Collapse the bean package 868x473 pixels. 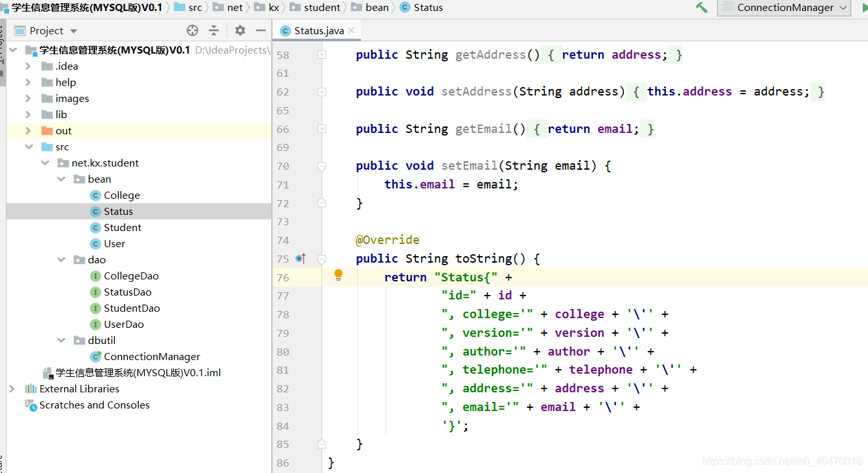click(61, 179)
